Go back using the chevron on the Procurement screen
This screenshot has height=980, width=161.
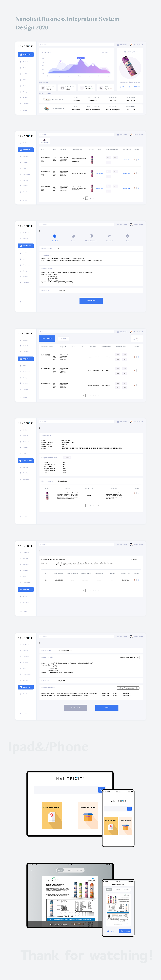click(x=39, y=428)
